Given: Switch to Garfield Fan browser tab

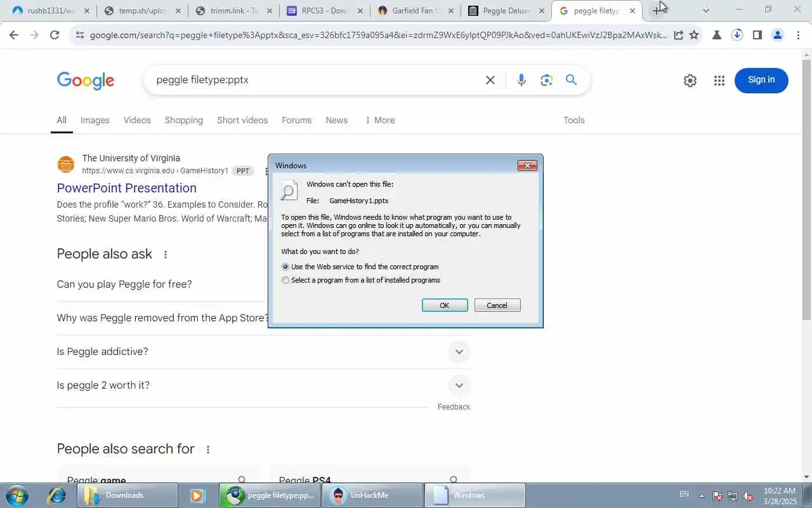Looking at the screenshot, I should click(x=416, y=11).
